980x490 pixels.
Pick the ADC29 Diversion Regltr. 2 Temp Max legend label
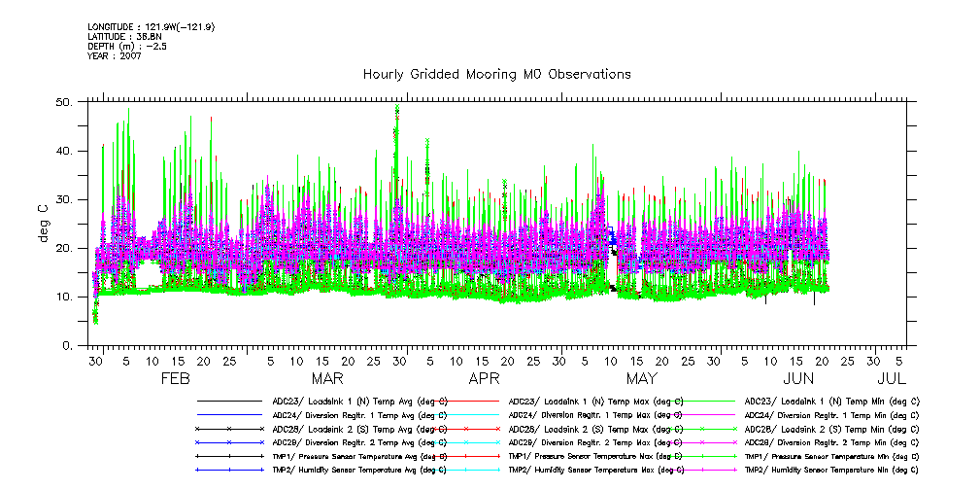point(594,442)
